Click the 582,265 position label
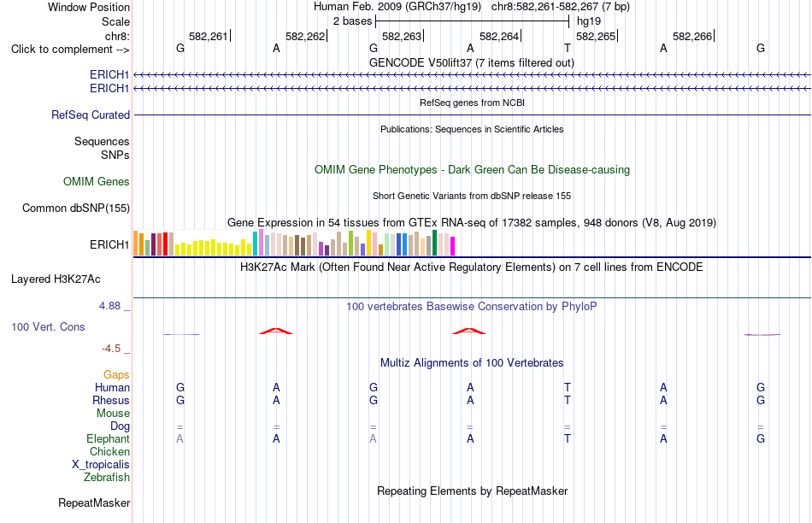812x523 pixels. pos(596,36)
